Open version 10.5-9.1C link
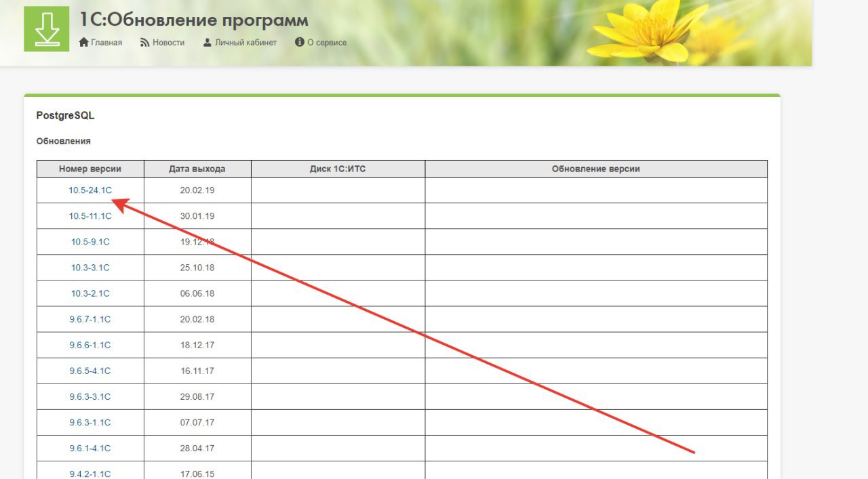The width and height of the screenshot is (868, 479). coord(90,242)
